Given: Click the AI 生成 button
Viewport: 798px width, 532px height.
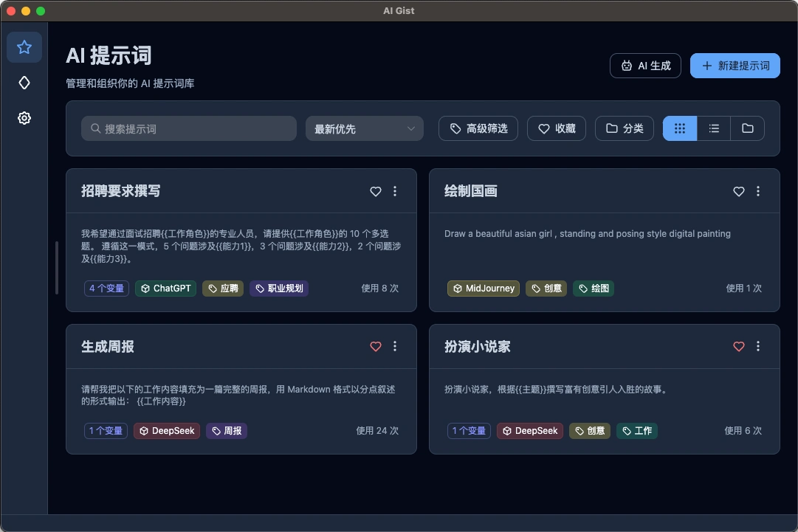Looking at the screenshot, I should point(645,66).
